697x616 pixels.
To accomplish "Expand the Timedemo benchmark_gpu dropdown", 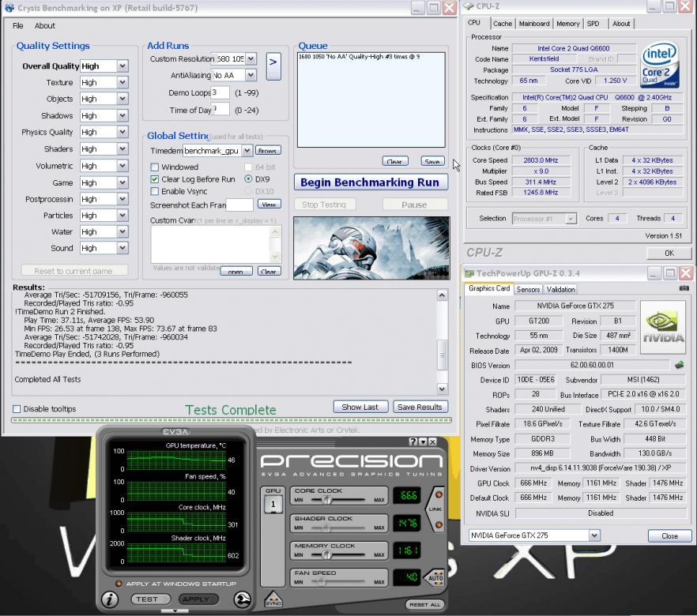I will [x=247, y=151].
